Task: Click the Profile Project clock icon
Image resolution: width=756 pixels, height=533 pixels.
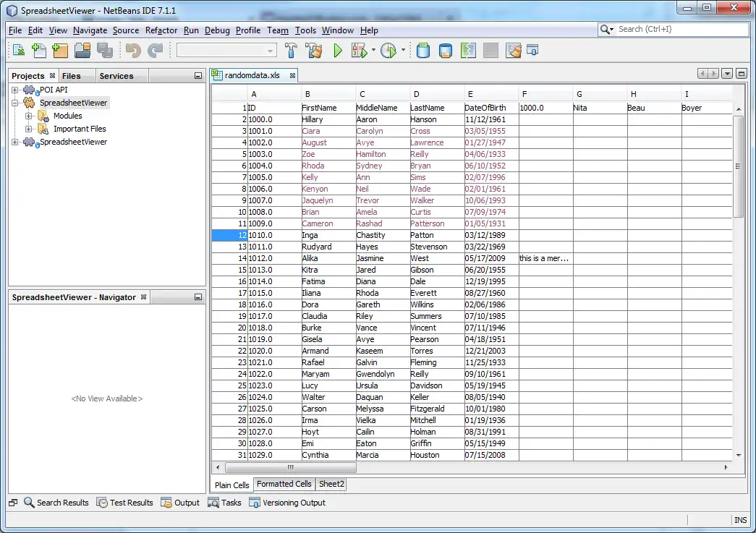Action: [x=388, y=51]
